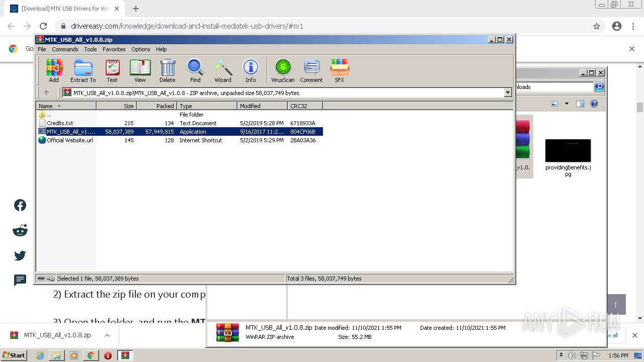Click the volume speaker tray icon

coord(572,355)
